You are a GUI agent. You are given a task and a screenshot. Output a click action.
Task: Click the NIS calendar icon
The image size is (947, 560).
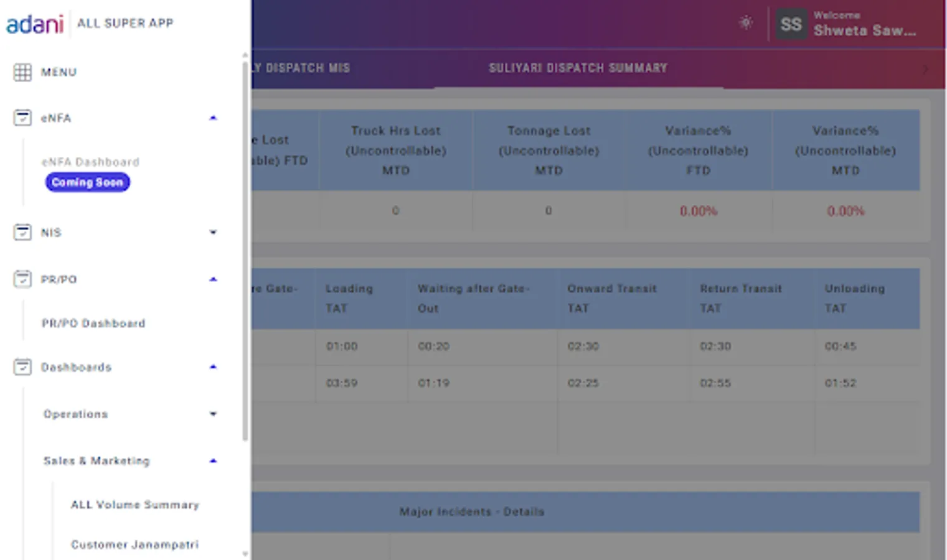click(22, 232)
